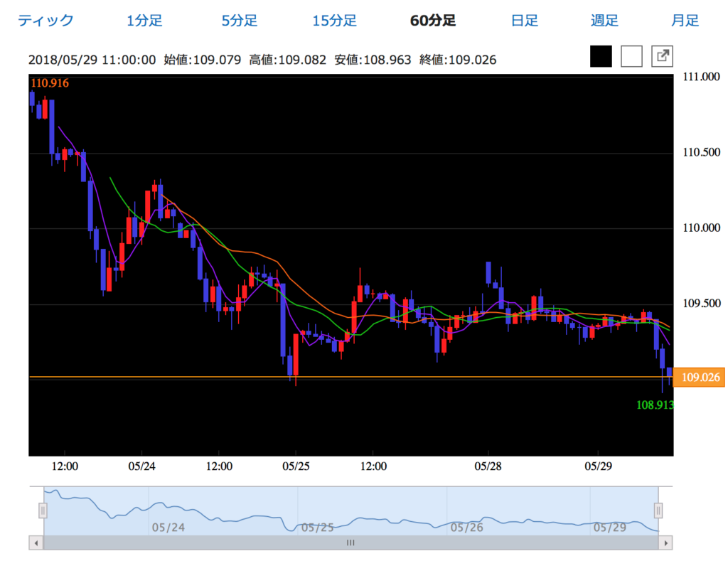Screen dimensions: 728x561
Task: Select the 15分足 timeframe tab
Action: [334, 21]
